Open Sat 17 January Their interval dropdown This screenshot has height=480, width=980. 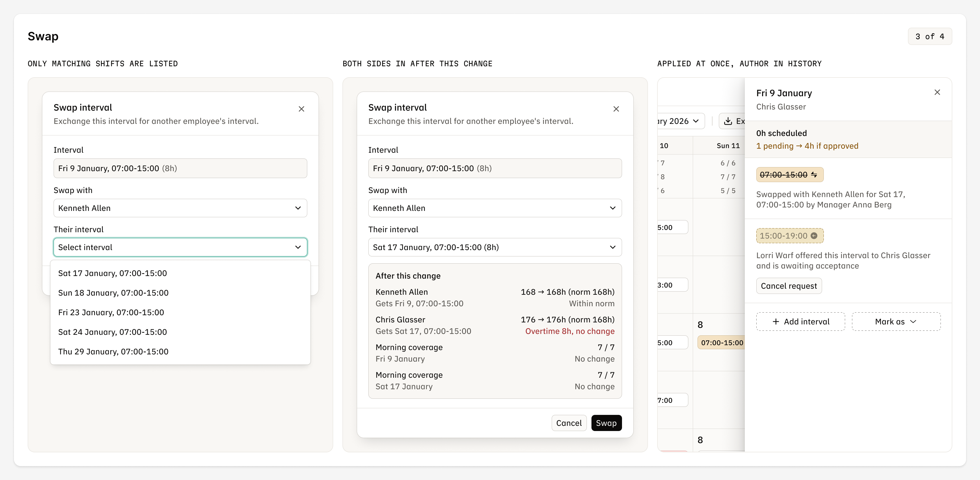(x=495, y=247)
